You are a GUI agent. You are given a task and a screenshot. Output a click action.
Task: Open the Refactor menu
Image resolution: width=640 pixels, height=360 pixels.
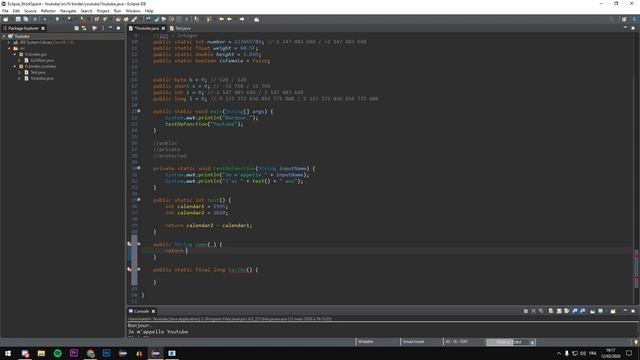[48, 11]
